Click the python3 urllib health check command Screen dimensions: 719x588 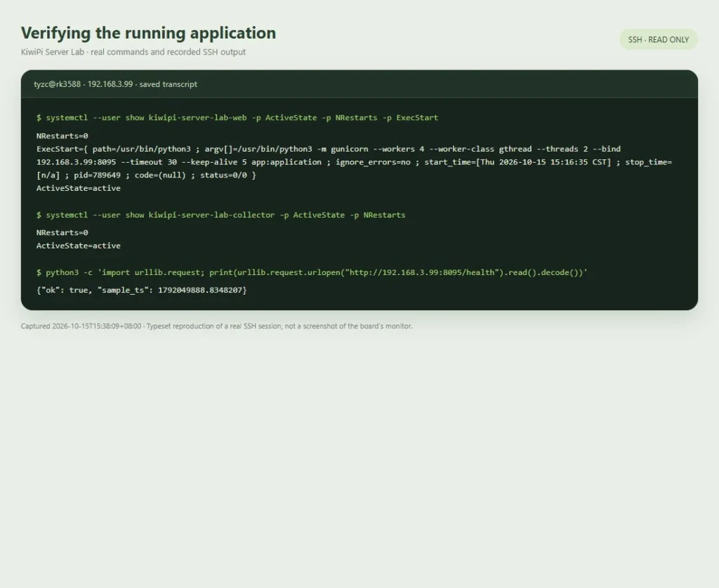(x=312, y=273)
